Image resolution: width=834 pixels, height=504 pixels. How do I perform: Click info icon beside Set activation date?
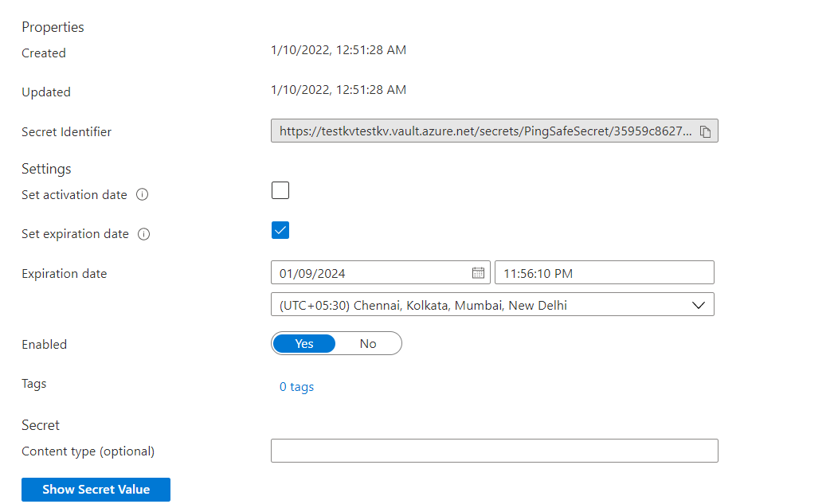click(x=143, y=195)
